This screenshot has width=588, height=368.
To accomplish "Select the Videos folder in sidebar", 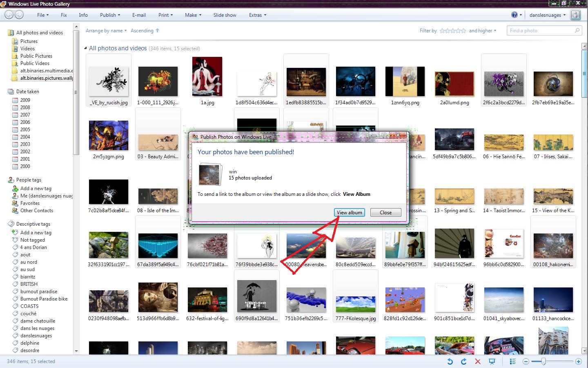I will [x=27, y=49].
